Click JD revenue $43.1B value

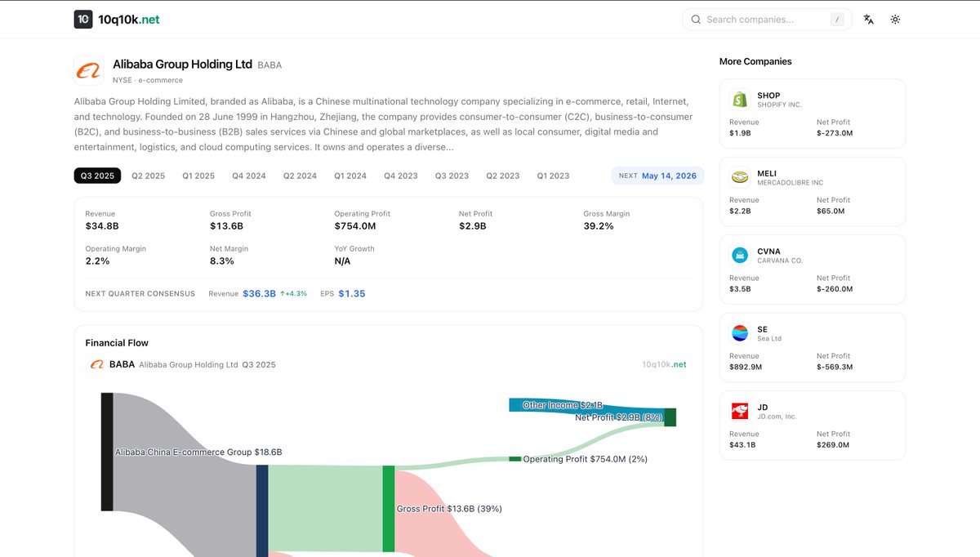pyautogui.click(x=742, y=445)
